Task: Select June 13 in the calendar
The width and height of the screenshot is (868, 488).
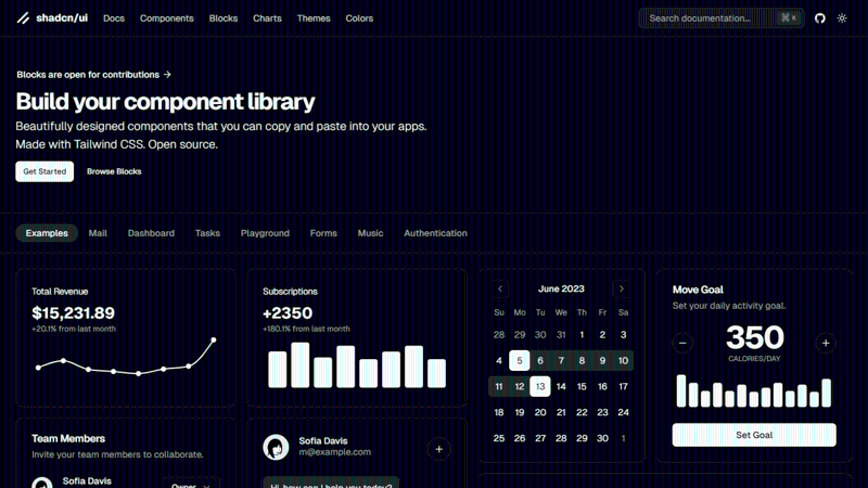Action: [x=540, y=386]
